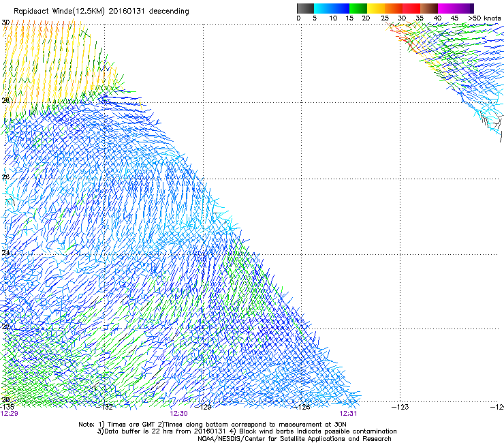The image size is (504, 443).
Task: Click the -126 longitude axis label
Action: coord(302,407)
